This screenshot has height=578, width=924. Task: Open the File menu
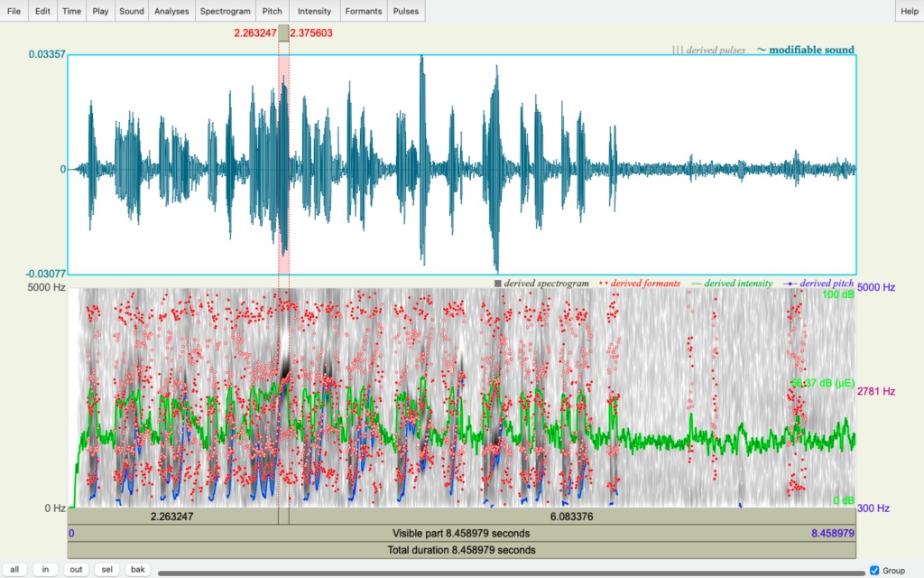click(14, 11)
